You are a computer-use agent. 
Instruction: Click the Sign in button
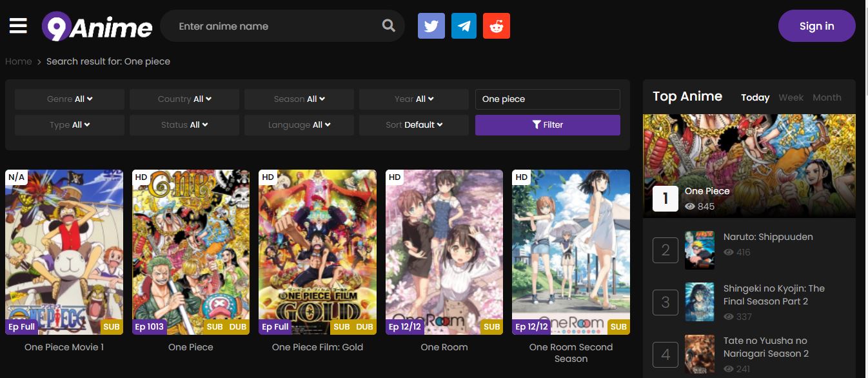tap(816, 26)
